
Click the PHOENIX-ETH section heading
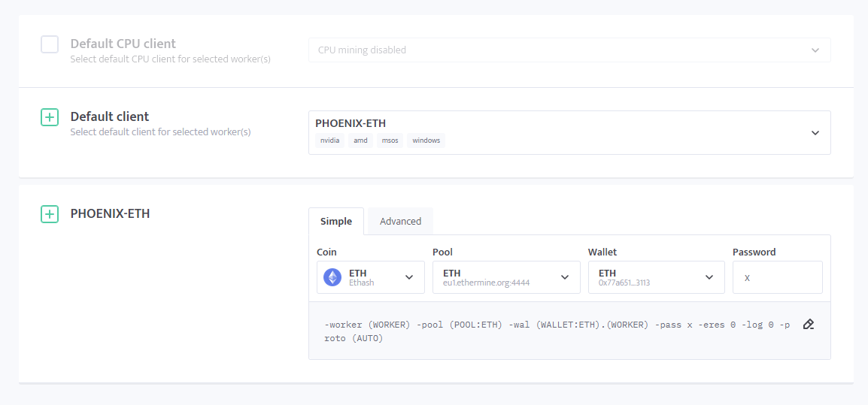(x=110, y=213)
